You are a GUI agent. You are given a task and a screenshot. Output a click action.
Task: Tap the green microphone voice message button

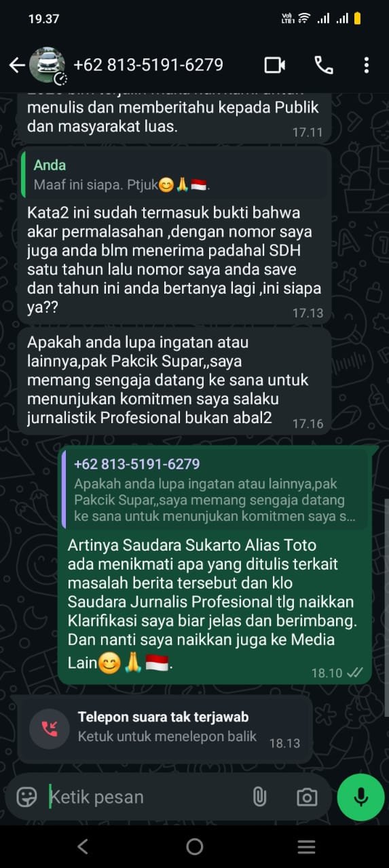click(361, 797)
